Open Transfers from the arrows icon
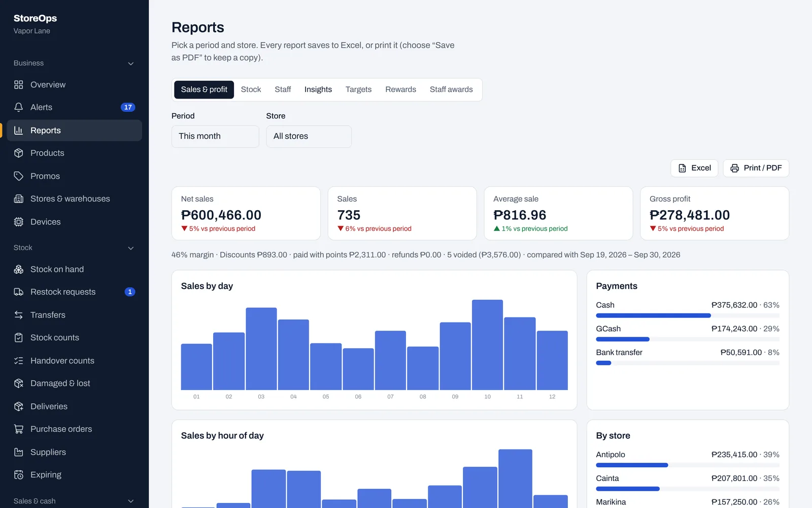 click(x=19, y=315)
